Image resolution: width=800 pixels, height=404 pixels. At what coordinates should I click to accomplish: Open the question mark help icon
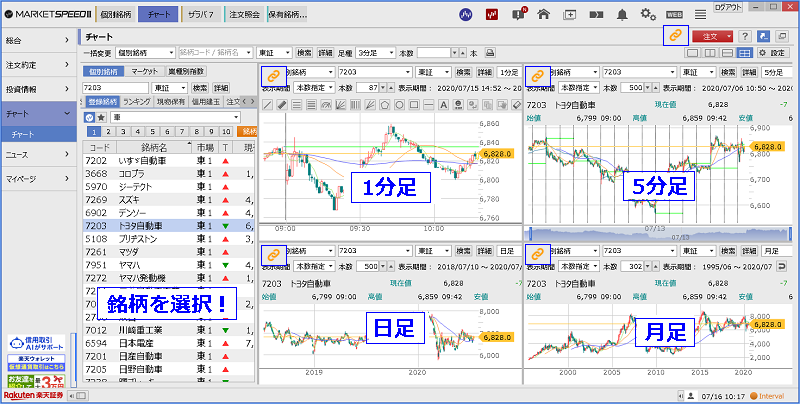[745, 36]
